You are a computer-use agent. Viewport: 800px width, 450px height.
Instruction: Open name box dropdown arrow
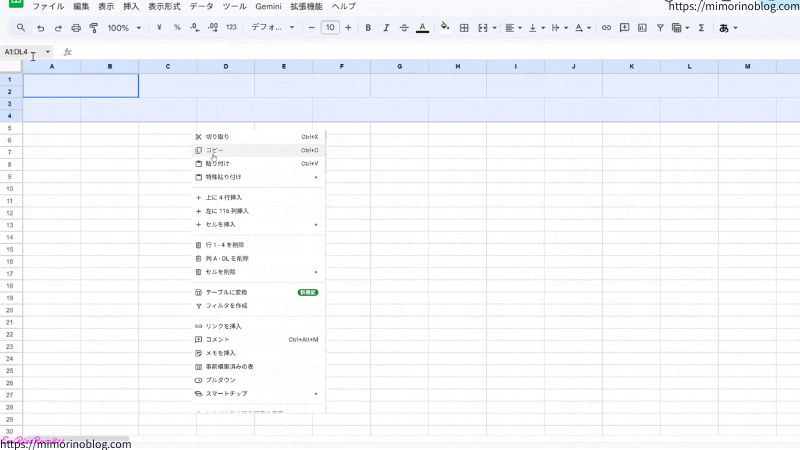pos(47,52)
